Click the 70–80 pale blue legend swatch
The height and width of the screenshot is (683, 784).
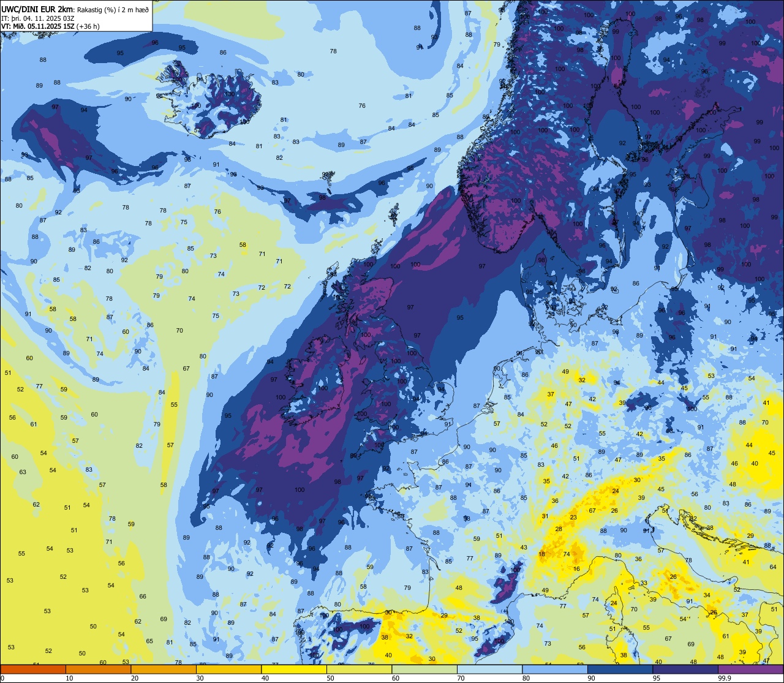click(x=489, y=670)
